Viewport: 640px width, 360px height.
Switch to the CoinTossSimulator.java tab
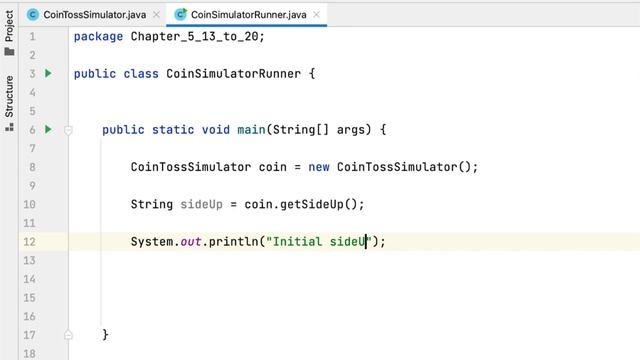point(94,15)
